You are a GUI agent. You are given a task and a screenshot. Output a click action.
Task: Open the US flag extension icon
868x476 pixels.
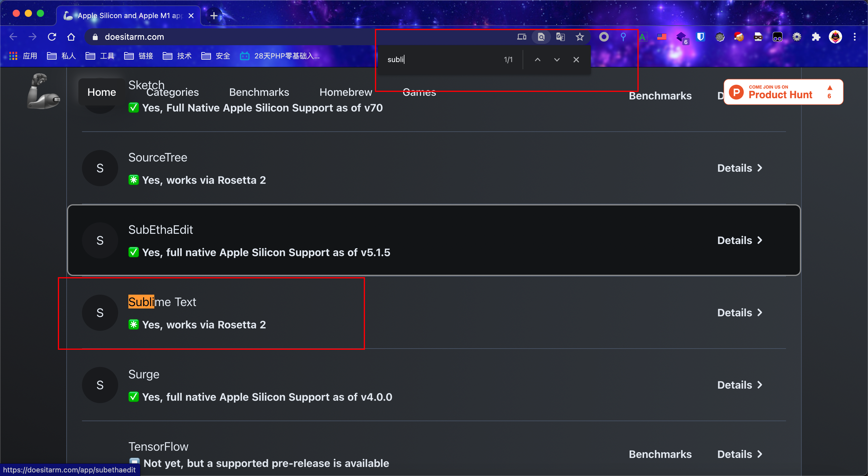tap(662, 37)
